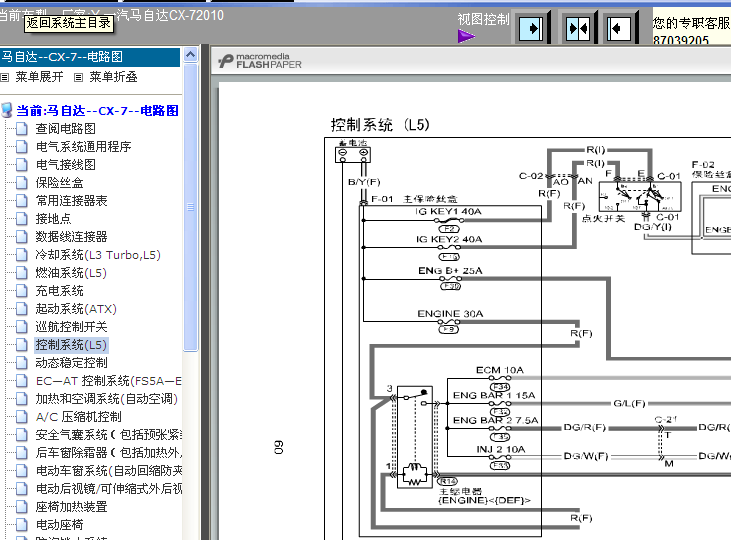
Task: Open 充电系统 entry
Action: click(x=60, y=291)
